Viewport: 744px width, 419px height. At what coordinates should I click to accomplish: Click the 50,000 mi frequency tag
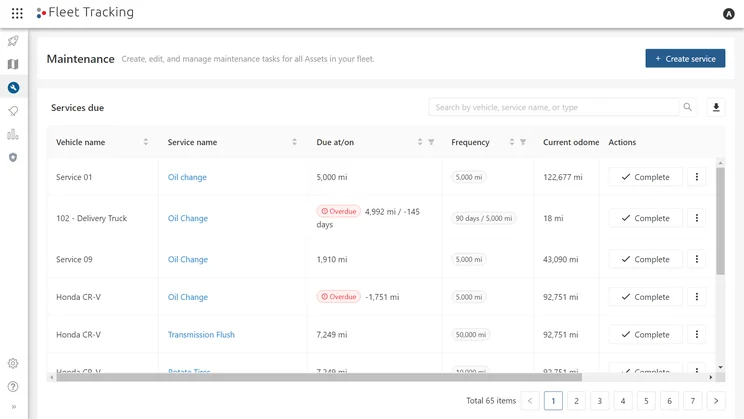coord(470,335)
